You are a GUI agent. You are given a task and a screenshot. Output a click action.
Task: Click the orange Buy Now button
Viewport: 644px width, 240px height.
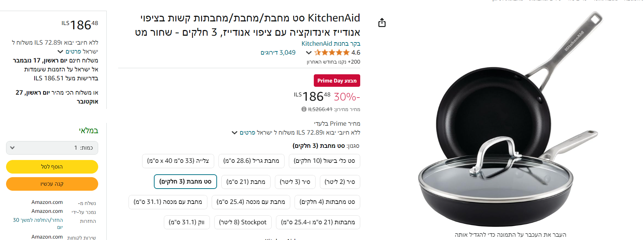click(52, 184)
